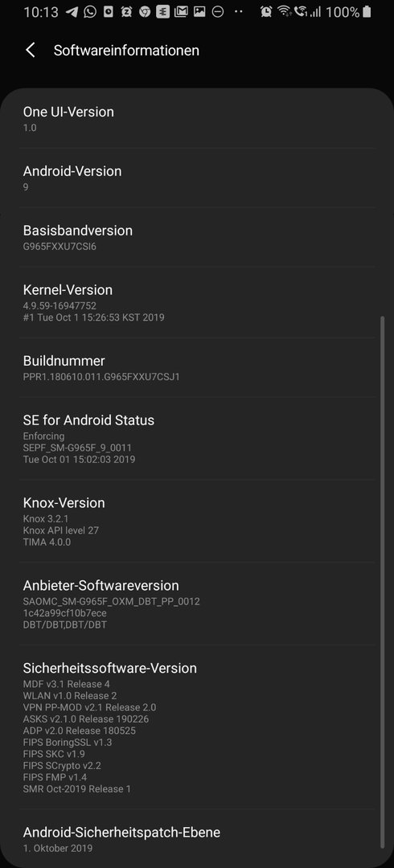Open the Basisbandversion entry
394x868 pixels.
tap(197, 237)
